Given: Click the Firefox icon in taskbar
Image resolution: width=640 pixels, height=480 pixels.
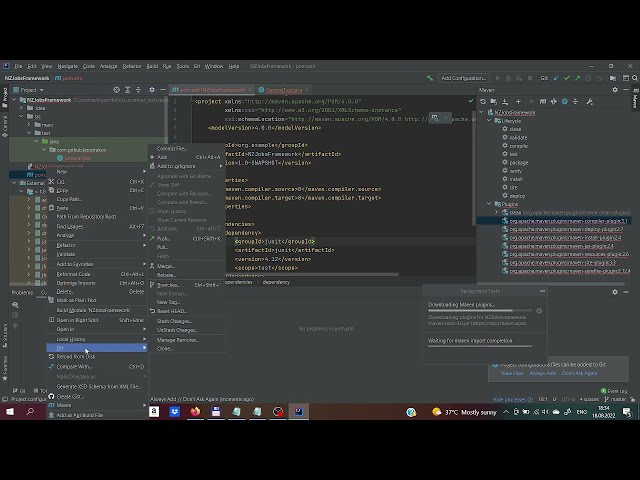Looking at the screenshot, I should [195, 411].
